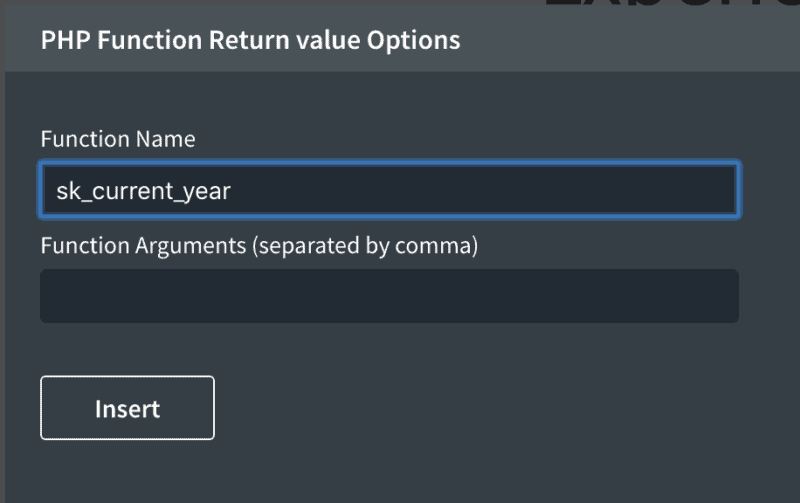Click the Function Name label
Image resolution: width=800 pixels, height=503 pixels.
point(118,139)
